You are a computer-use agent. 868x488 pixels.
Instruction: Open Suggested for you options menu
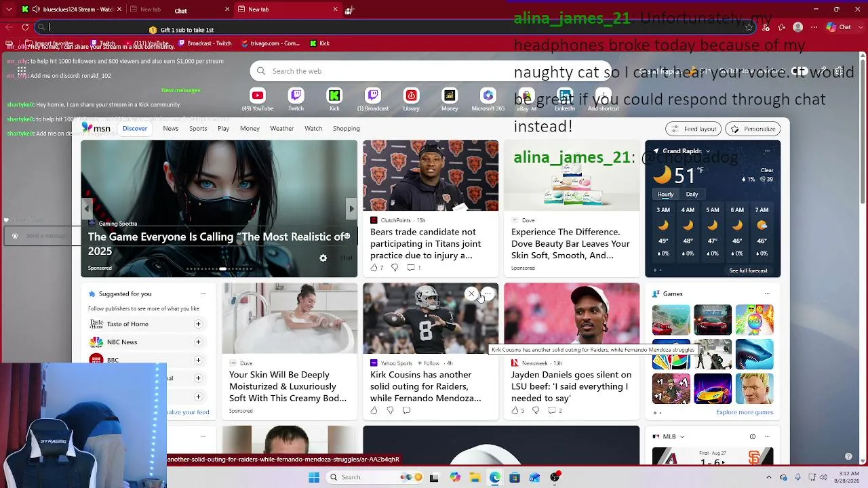click(x=203, y=293)
